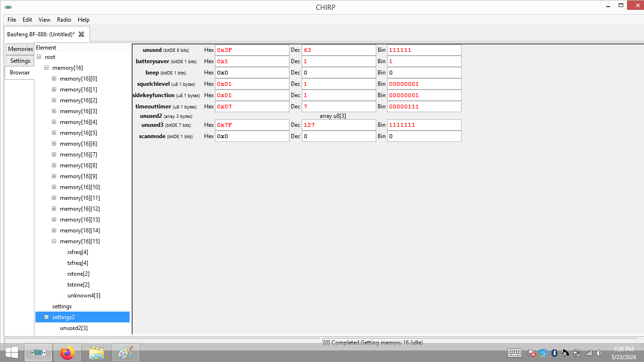Screen dimensions: 644x362
Task: Select rxtone[2] tree item
Action: point(78,274)
